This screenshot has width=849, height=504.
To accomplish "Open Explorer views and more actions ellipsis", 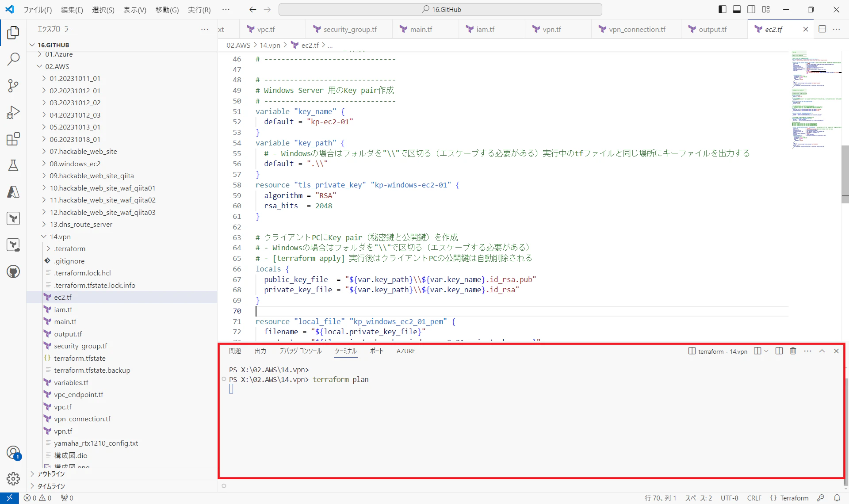I will (205, 29).
